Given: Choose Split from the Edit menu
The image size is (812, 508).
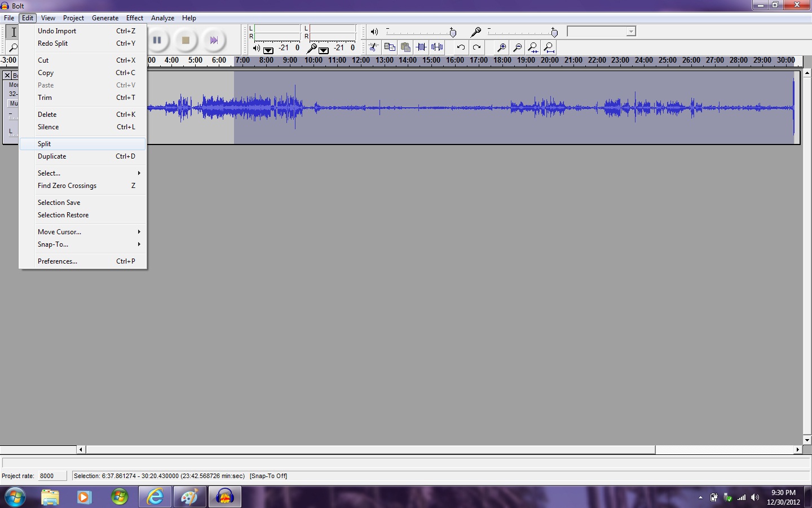Looking at the screenshot, I should pyautogui.click(x=44, y=144).
